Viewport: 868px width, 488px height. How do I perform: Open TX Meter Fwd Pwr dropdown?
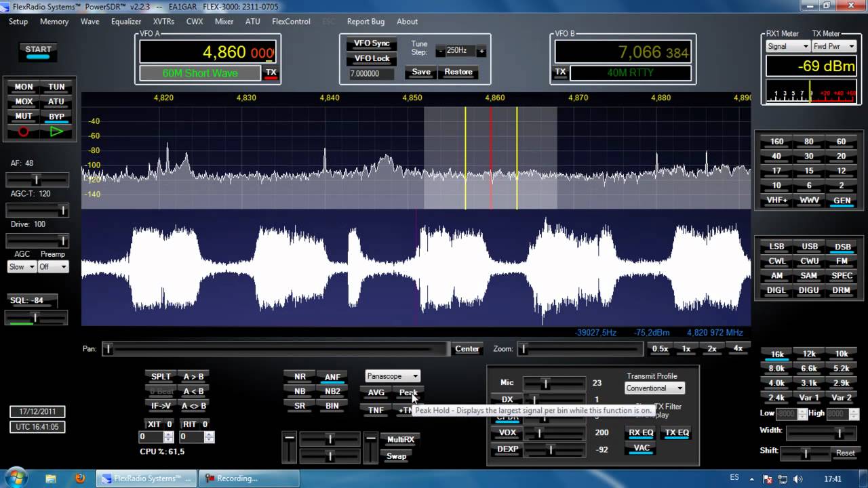point(834,47)
